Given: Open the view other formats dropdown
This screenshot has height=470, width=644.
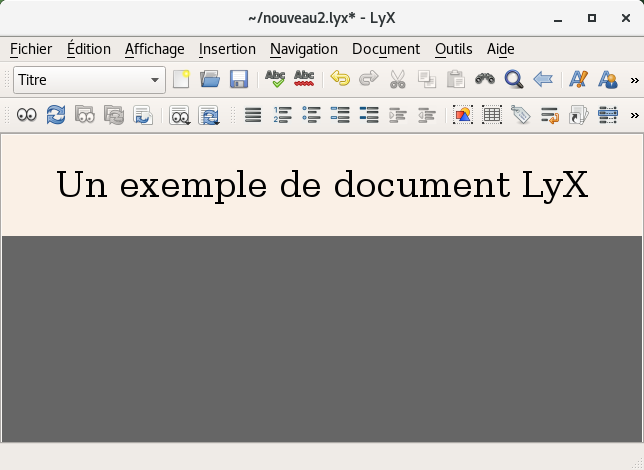Looking at the screenshot, I should (179, 115).
